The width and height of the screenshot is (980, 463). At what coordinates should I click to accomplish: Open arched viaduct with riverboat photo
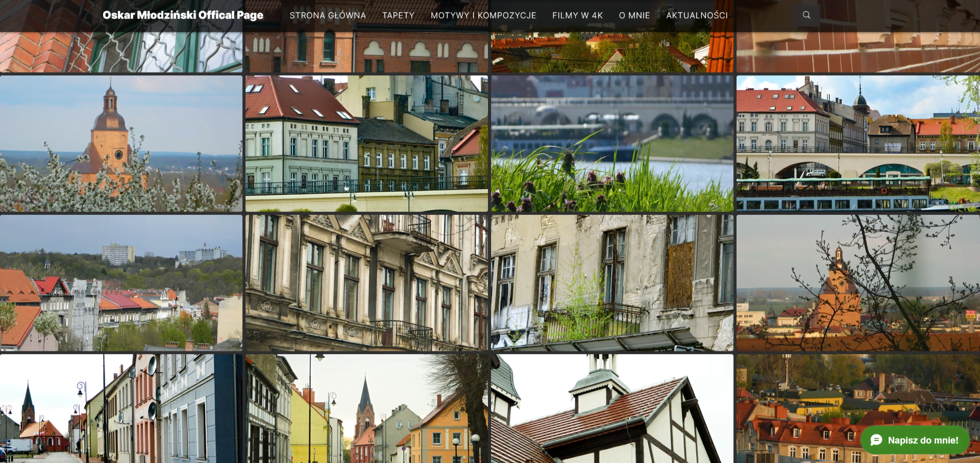[x=857, y=143]
